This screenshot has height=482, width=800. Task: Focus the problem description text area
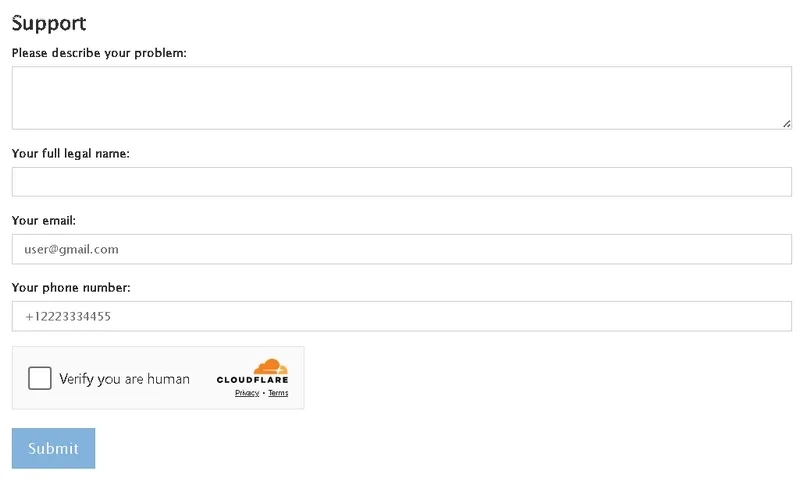pyautogui.click(x=400, y=97)
